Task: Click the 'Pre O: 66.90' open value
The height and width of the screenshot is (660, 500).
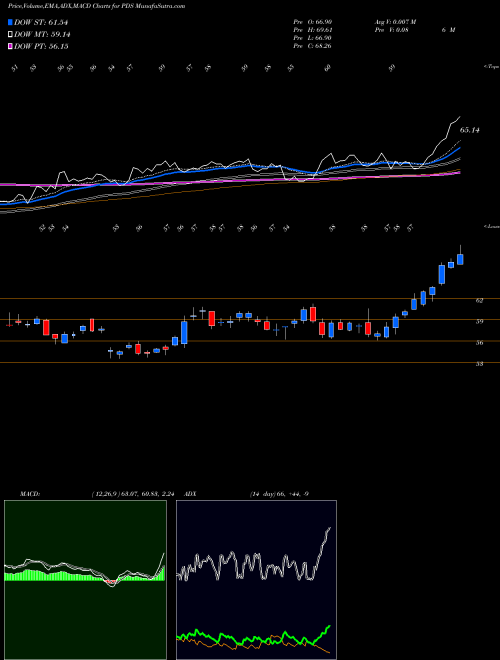Action: click(313, 22)
